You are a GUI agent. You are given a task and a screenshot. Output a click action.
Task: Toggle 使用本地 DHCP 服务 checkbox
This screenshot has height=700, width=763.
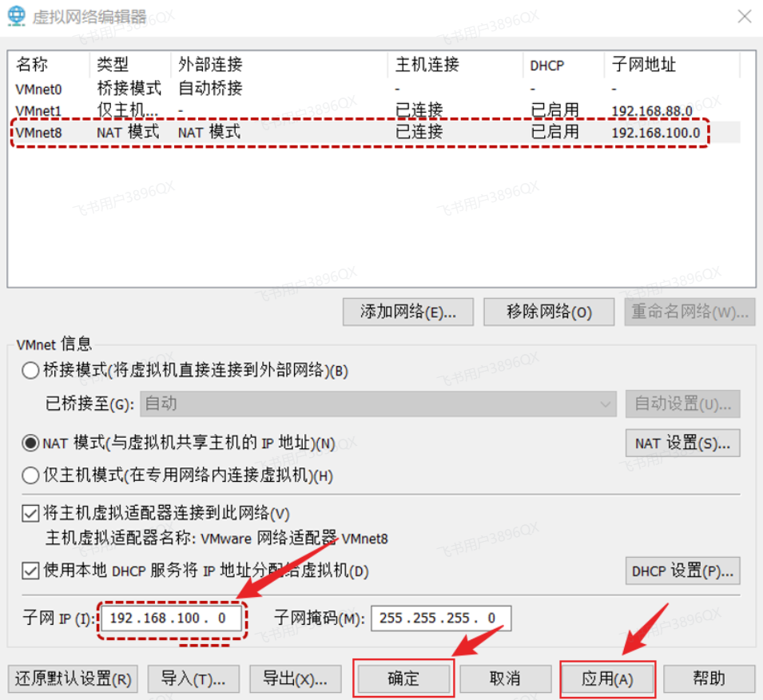tap(30, 571)
